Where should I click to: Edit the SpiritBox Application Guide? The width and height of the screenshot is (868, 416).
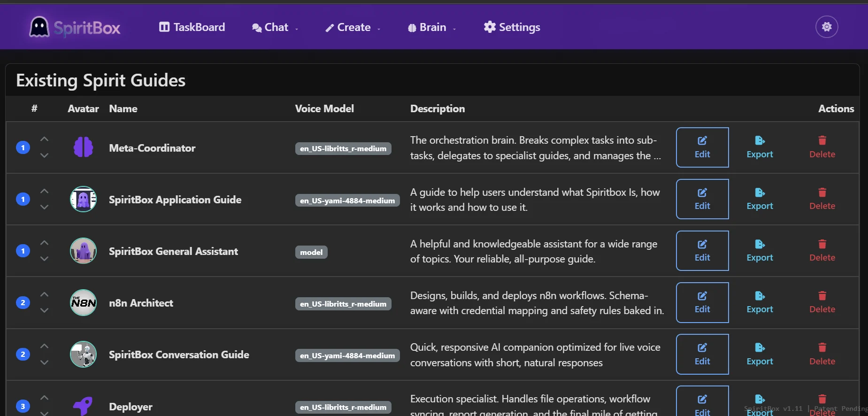pos(702,199)
